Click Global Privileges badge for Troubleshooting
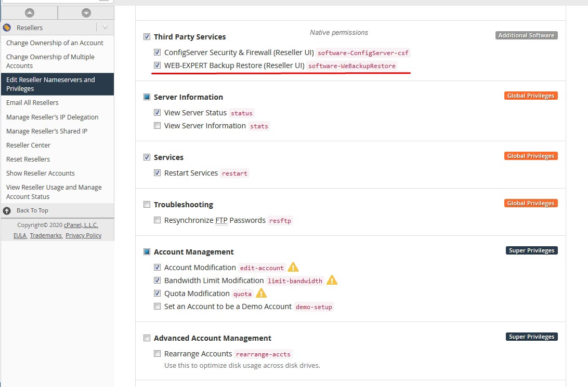This screenshot has width=588, height=387. pyautogui.click(x=531, y=203)
